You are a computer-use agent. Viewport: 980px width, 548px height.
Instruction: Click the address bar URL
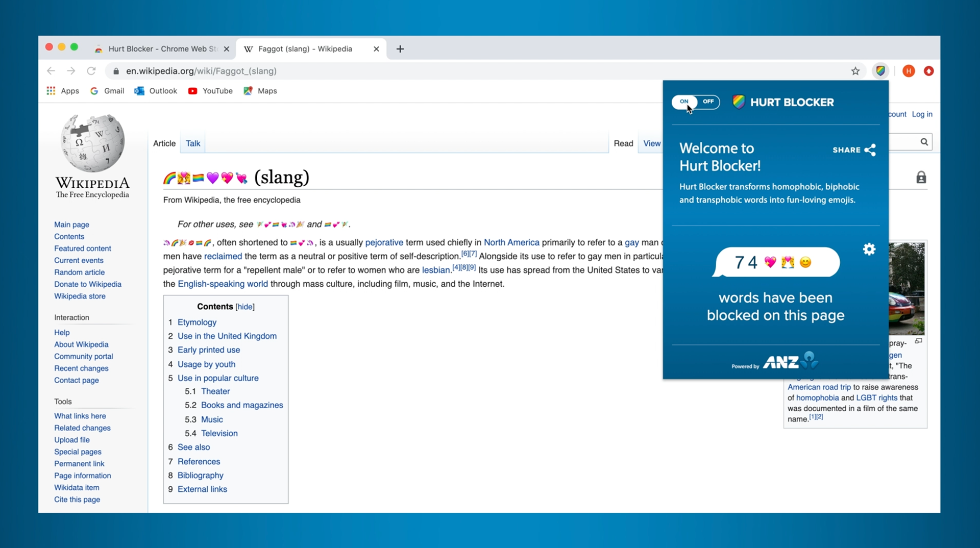201,71
